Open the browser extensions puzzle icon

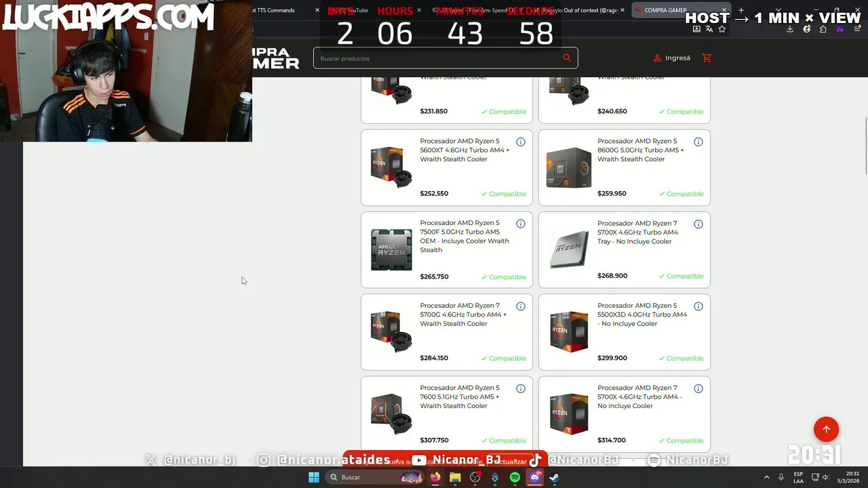[x=823, y=29]
